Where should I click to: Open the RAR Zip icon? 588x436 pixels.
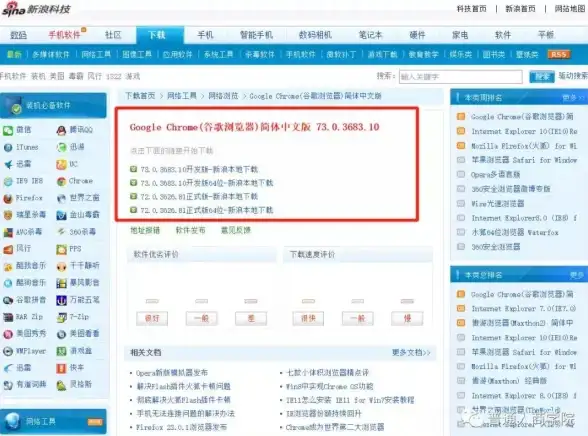tap(8, 317)
